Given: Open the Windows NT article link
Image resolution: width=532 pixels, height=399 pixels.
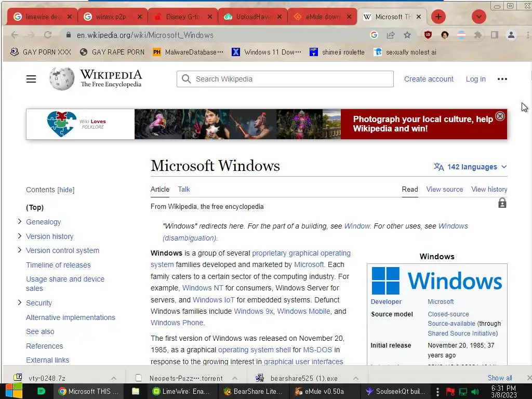Looking at the screenshot, I should (203, 288).
